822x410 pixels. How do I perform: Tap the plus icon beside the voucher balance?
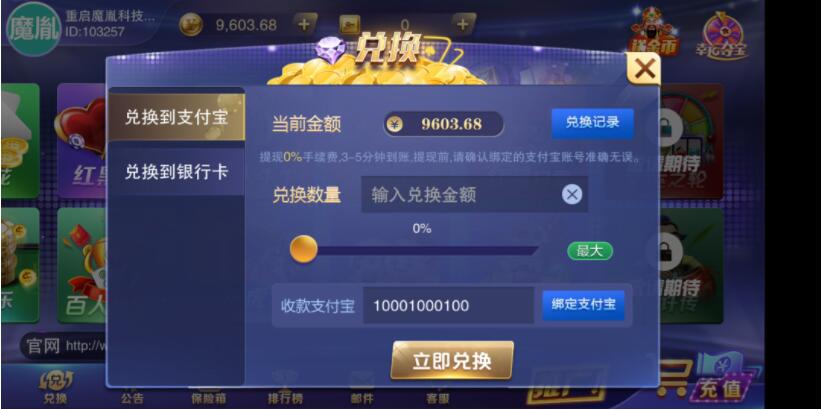tap(462, 24)
